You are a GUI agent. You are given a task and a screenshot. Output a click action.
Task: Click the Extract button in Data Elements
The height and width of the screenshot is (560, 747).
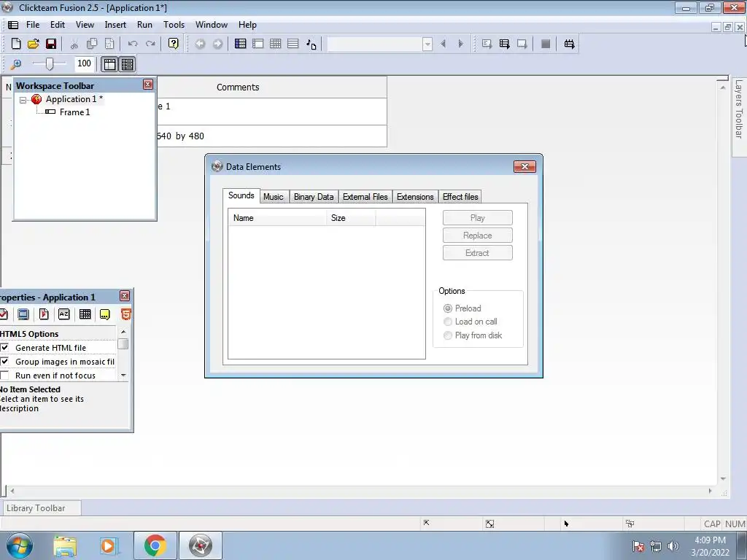[x=477, y=253]
